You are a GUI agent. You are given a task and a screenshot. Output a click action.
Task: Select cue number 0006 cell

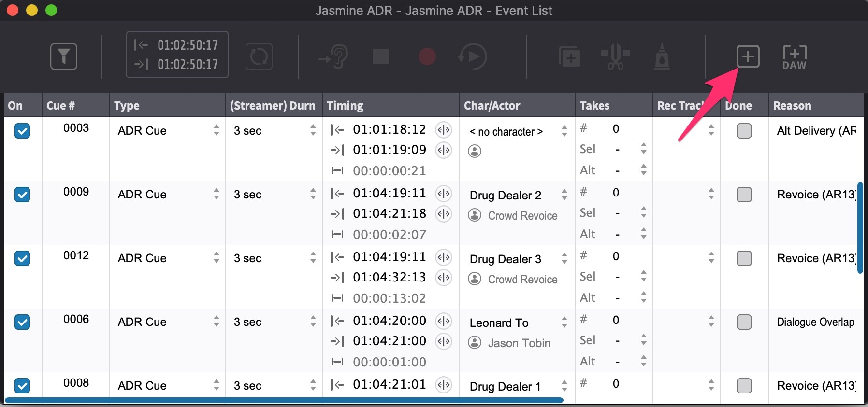[76, 319]
